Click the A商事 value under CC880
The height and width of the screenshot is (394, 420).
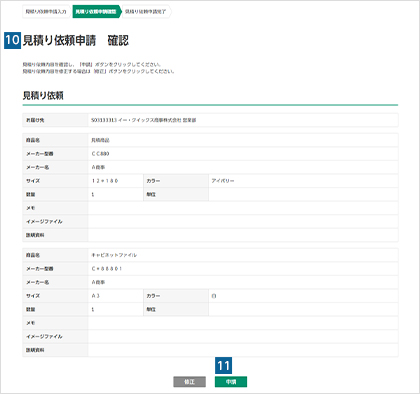point(98,167)
